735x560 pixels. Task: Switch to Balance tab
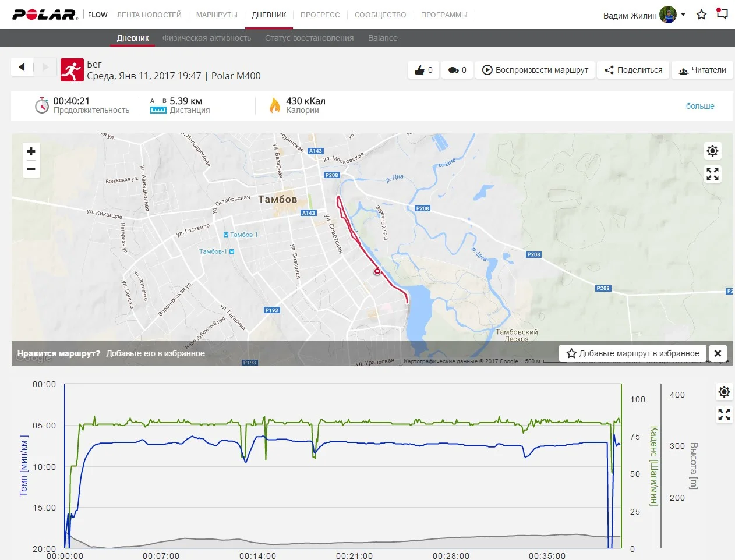[383, 38]
